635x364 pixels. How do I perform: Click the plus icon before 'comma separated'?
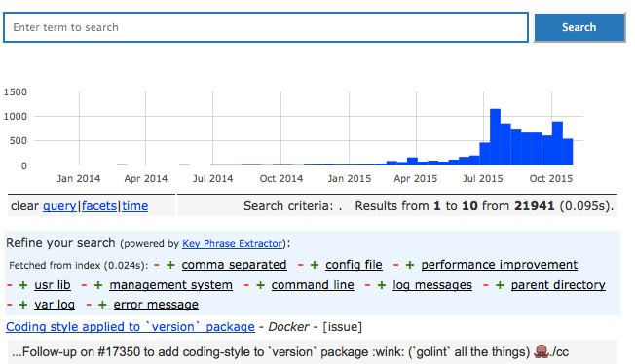click(170, 265)
